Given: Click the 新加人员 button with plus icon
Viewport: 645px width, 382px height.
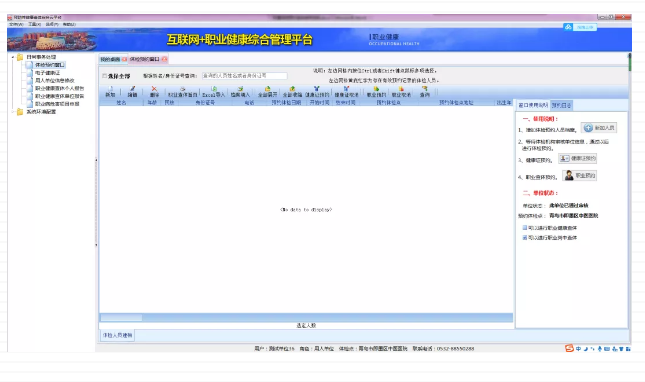Looking at the screenshot, I should (x=599, y=128).
